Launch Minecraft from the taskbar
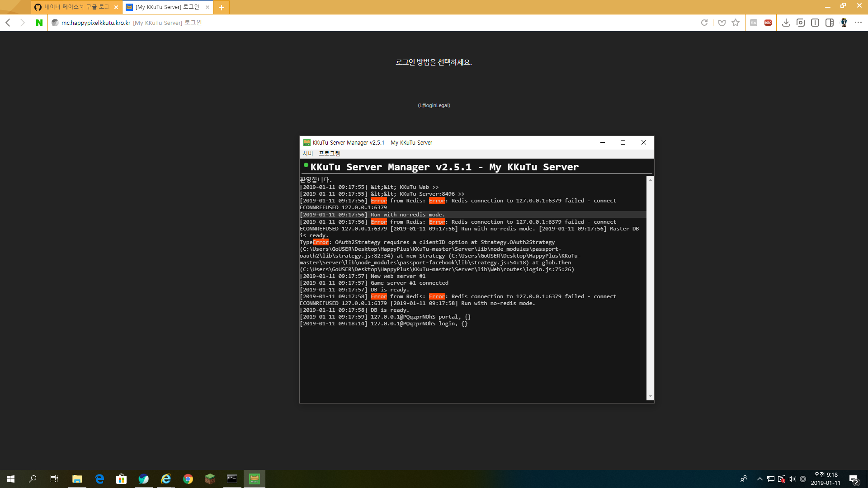 click(210, 479)
